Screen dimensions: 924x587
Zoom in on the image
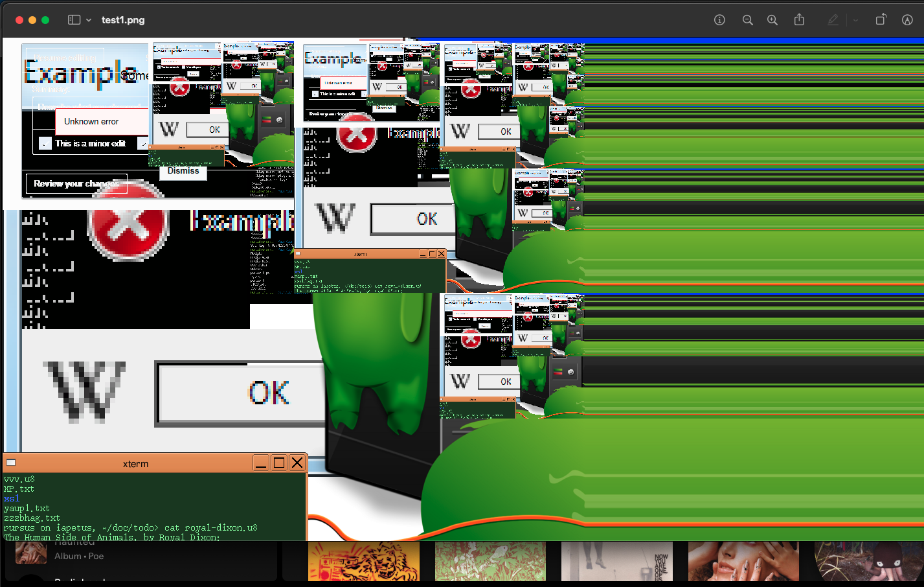tap(772, 20)
